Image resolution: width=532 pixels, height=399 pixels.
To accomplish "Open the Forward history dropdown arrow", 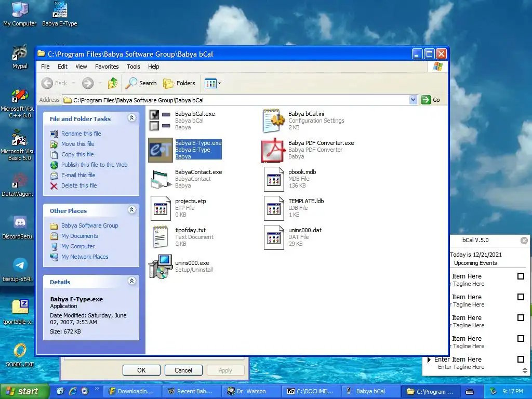I will pos(100,83).
